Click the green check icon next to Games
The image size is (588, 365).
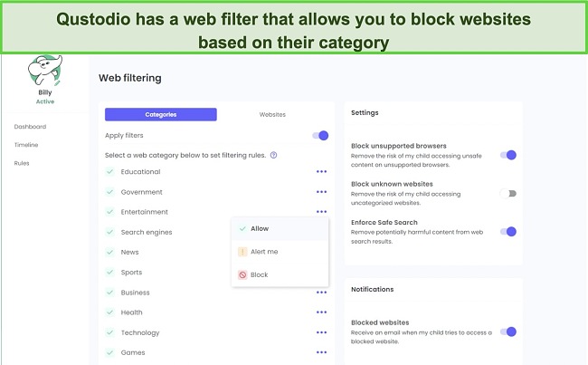click(x=109, y=352)
